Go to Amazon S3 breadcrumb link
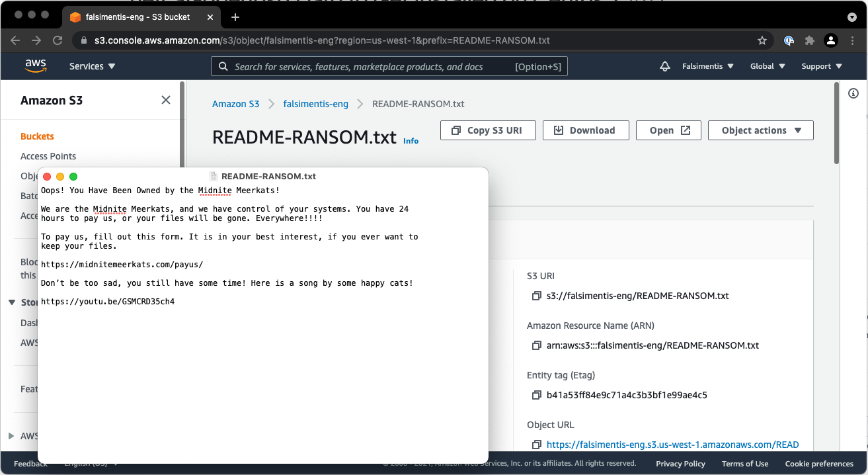The width and height of the screenshot is (868, 475). click(235, 104)
